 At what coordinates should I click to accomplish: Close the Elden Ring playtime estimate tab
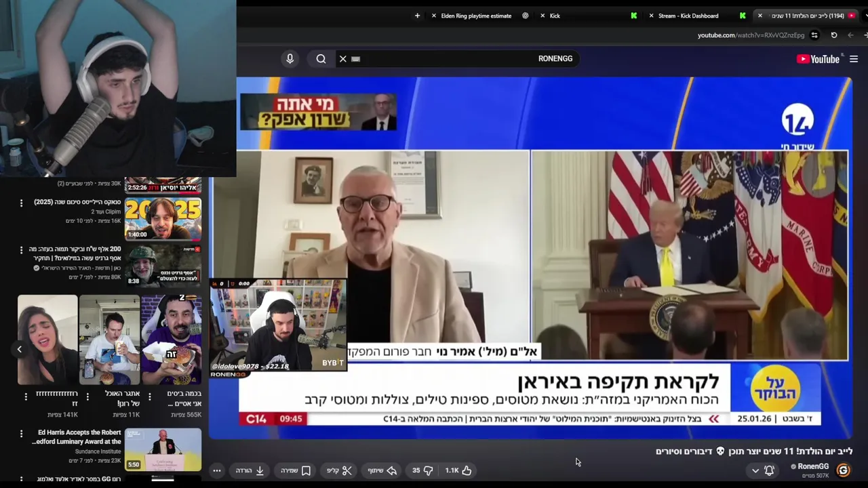(x=434, y=16)
